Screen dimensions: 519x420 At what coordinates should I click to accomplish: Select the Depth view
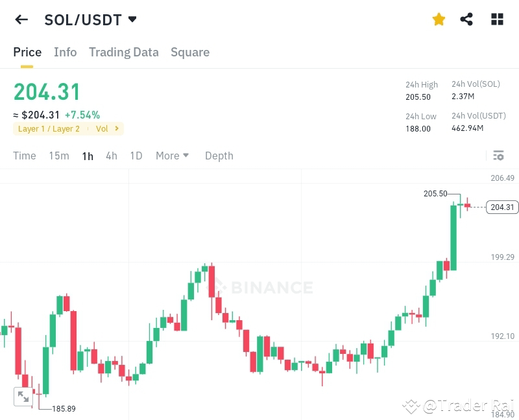[219, 156]
